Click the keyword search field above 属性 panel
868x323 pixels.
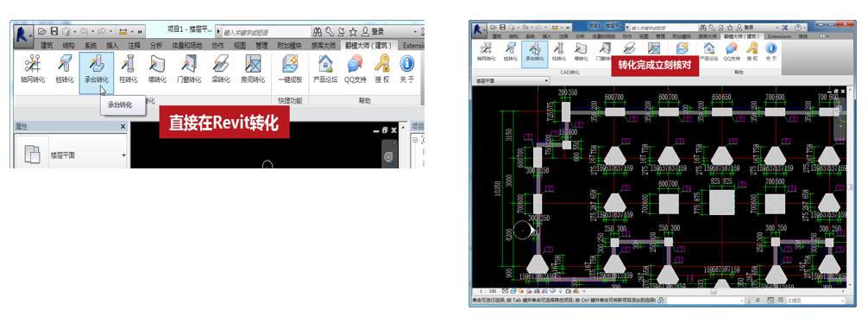(x=261, y=32)
